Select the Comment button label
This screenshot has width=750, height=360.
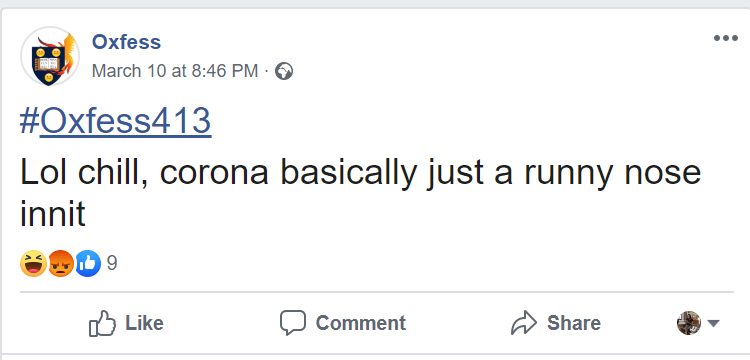361,323
